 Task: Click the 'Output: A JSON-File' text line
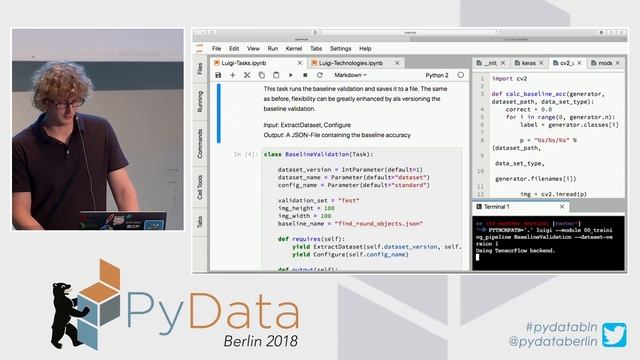(x=337, y=135)
